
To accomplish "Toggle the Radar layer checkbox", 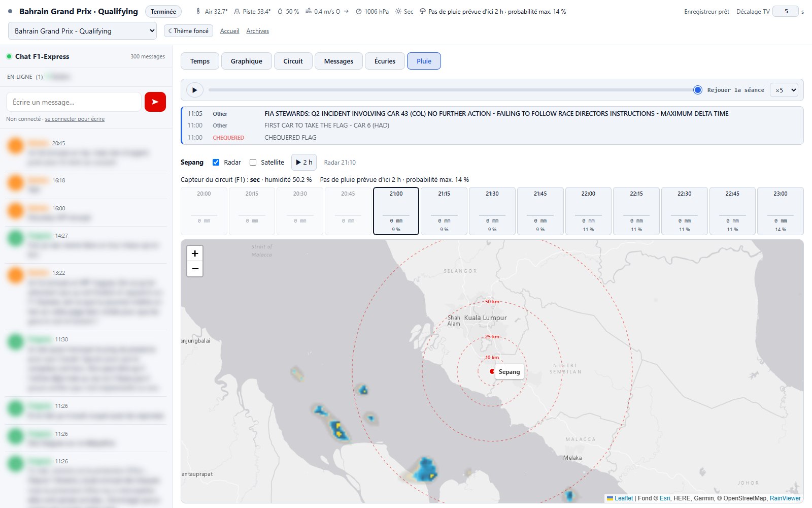I will 216,163.
